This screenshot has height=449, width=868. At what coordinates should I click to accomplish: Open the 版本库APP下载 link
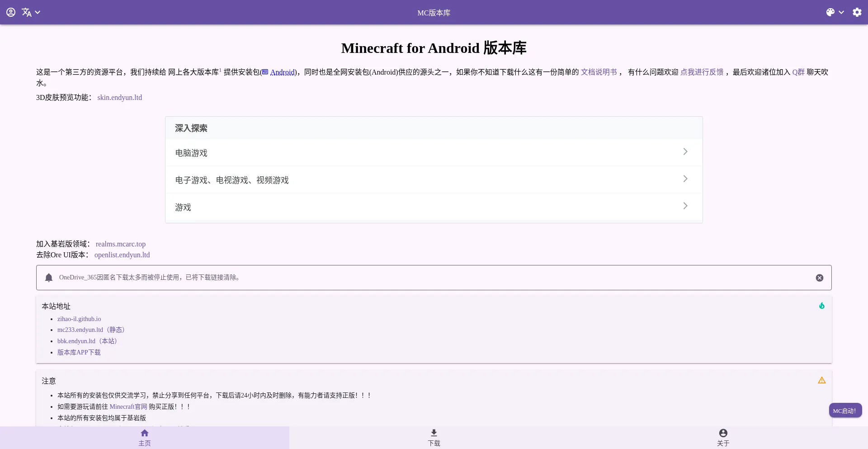tap(79, 352)
